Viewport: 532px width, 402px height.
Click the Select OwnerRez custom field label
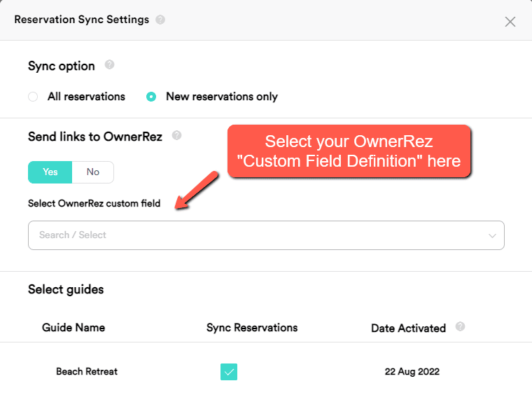click(94, 204)
